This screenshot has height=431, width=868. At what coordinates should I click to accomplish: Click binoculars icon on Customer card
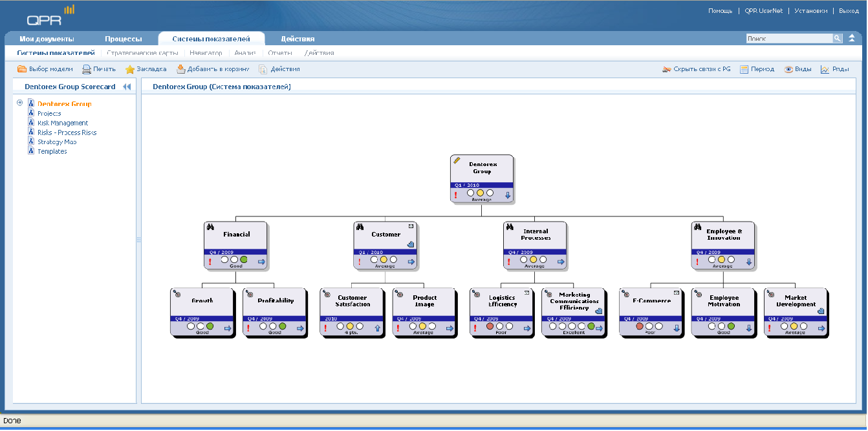360,227
